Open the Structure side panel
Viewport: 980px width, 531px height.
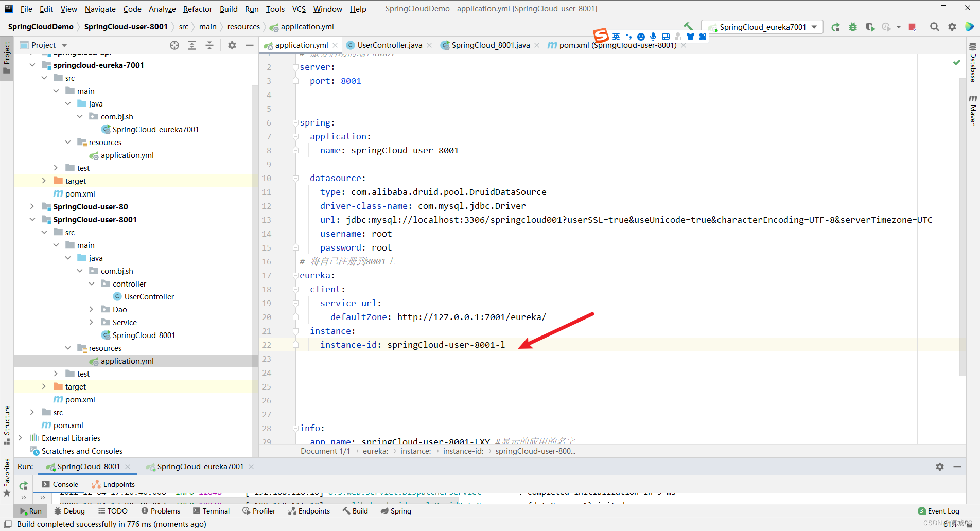(7, 426)
